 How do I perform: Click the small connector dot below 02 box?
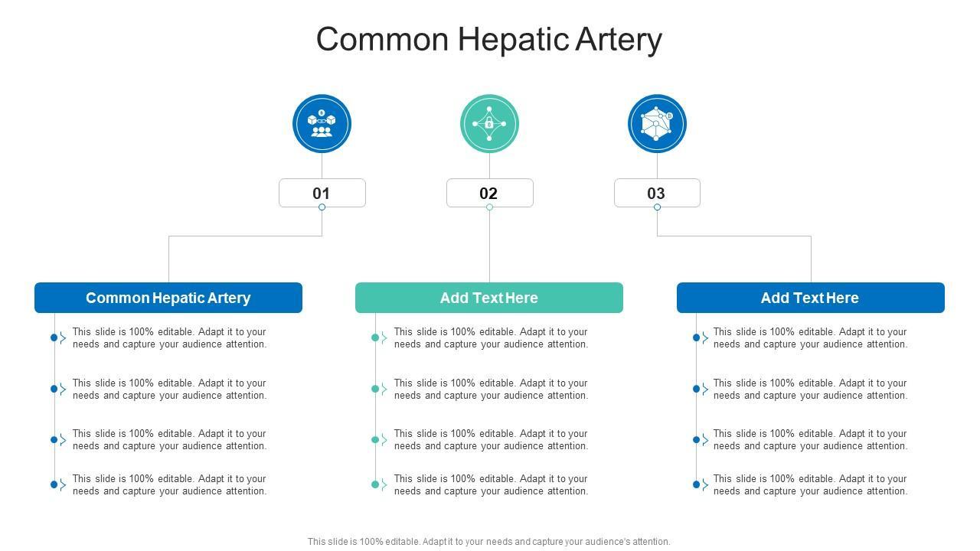coord(489,207)
